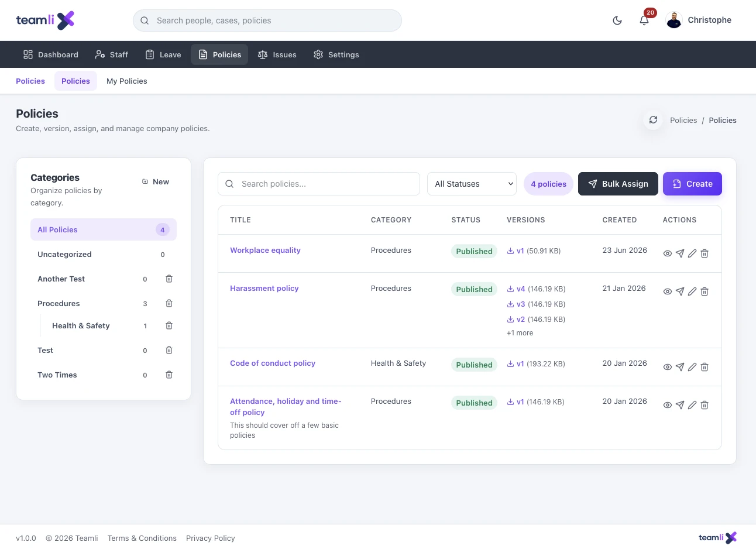The image size is (756, 549).
Task: Click the Bulk Assign button
Action: (x=618, y=184)
